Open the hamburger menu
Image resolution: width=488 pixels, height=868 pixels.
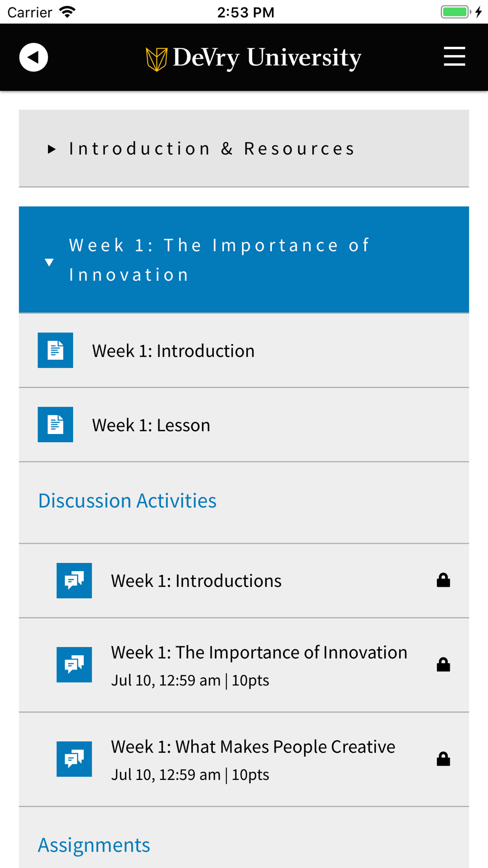[454, 57]
